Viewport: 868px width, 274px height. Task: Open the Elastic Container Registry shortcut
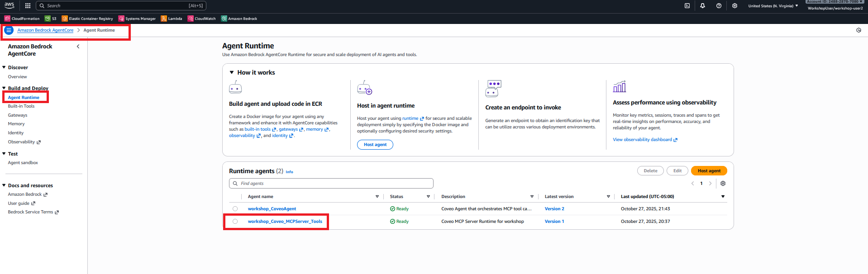pos(87,19)
